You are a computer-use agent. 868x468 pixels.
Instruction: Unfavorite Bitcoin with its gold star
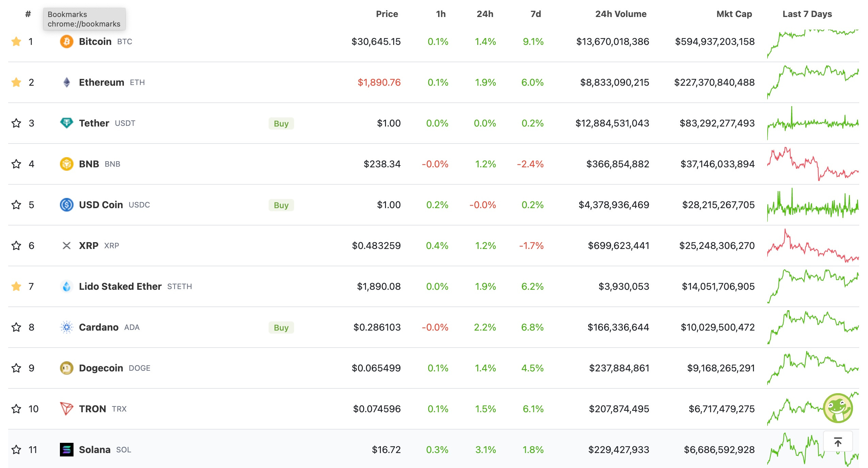pos(16,41)
